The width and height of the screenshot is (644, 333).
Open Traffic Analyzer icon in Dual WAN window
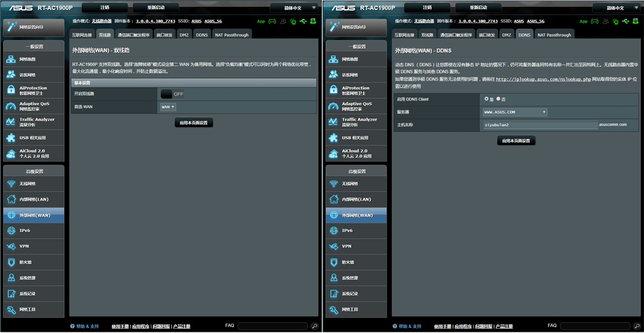[11, 121]
